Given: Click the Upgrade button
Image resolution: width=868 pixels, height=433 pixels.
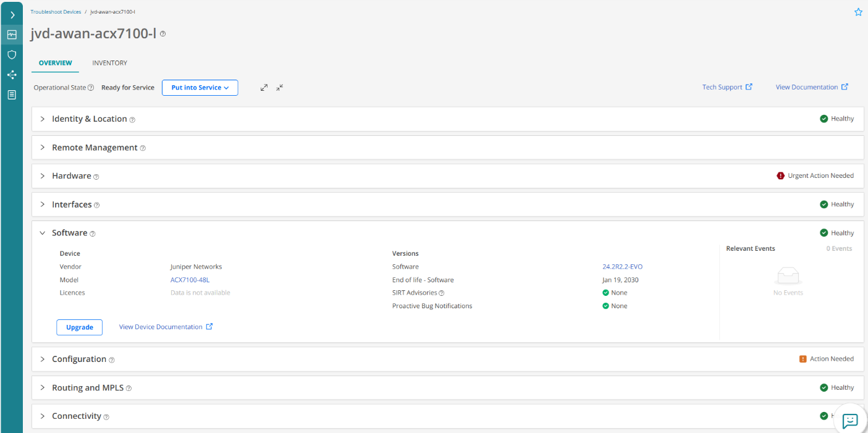Looking at the screenshot, I should click(79, 327).
